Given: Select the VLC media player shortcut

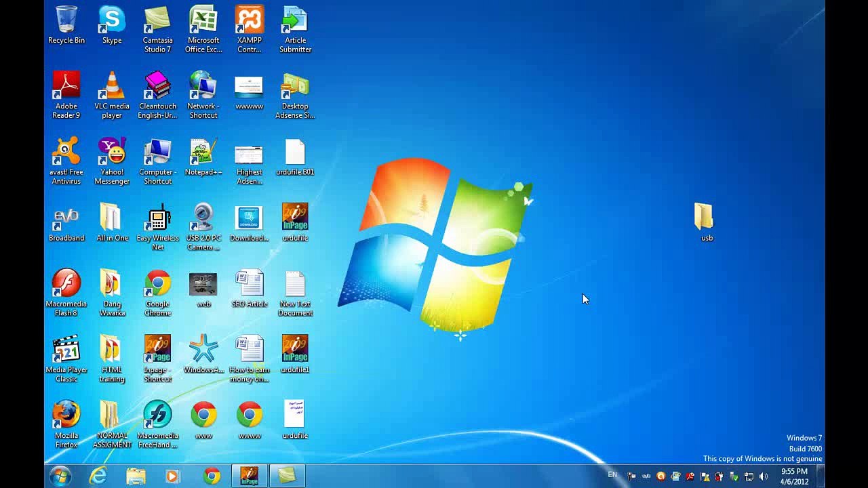Looking at the screenshot, I should point(112,95).
